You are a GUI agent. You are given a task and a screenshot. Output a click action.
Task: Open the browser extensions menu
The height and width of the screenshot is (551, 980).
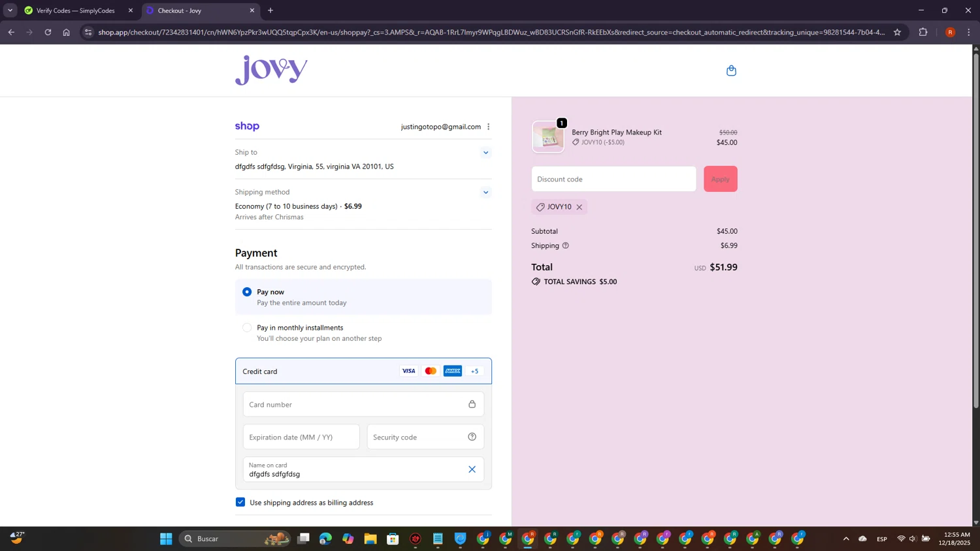pyautogui.click(x=923, y=32)
